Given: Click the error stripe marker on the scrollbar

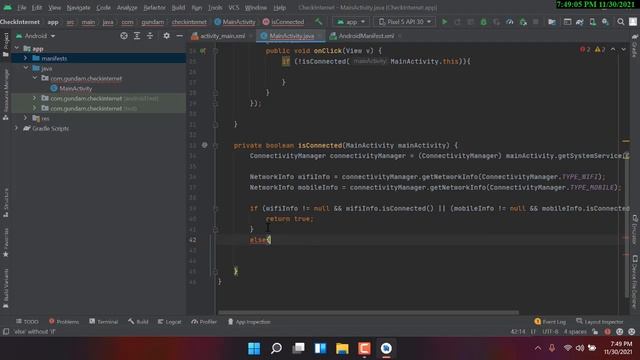Looking at the screenshot, I should (x=626, y=238).
